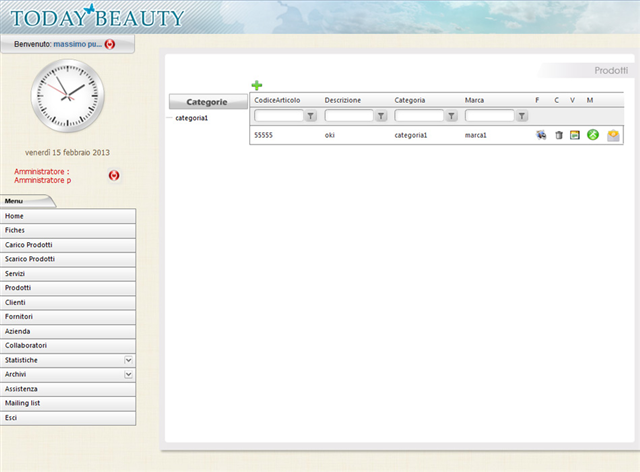Apply the Categoria filter funnel
640x472 pixels.
tap(451, 116)
